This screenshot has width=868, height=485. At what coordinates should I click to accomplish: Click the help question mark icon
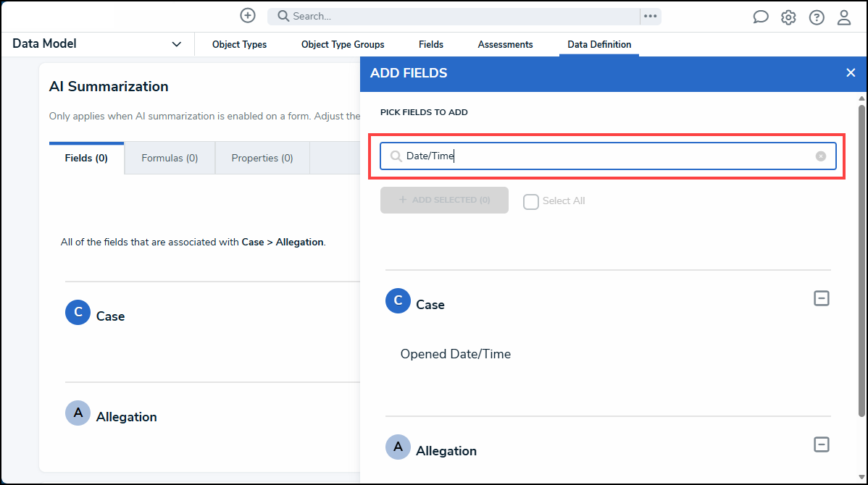(x=817, y=17)
